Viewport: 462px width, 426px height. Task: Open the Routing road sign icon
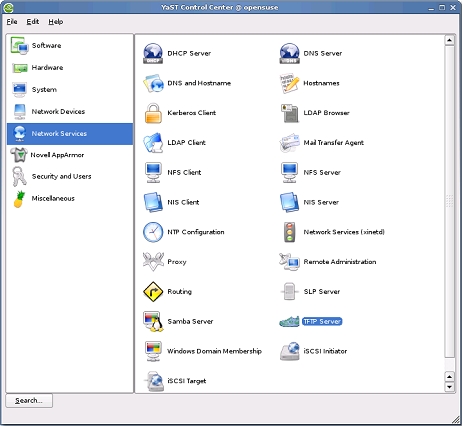[x=153, y=292]
